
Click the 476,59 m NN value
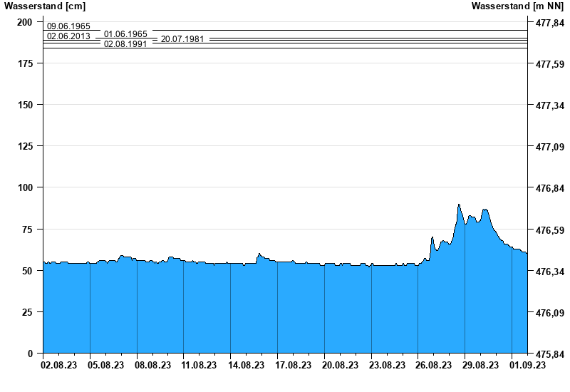point(550,230)
